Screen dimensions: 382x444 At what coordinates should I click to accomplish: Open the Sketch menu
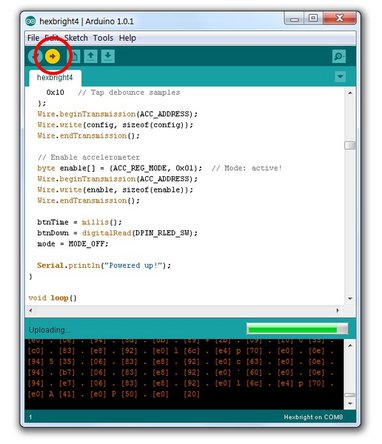[76, 38]
